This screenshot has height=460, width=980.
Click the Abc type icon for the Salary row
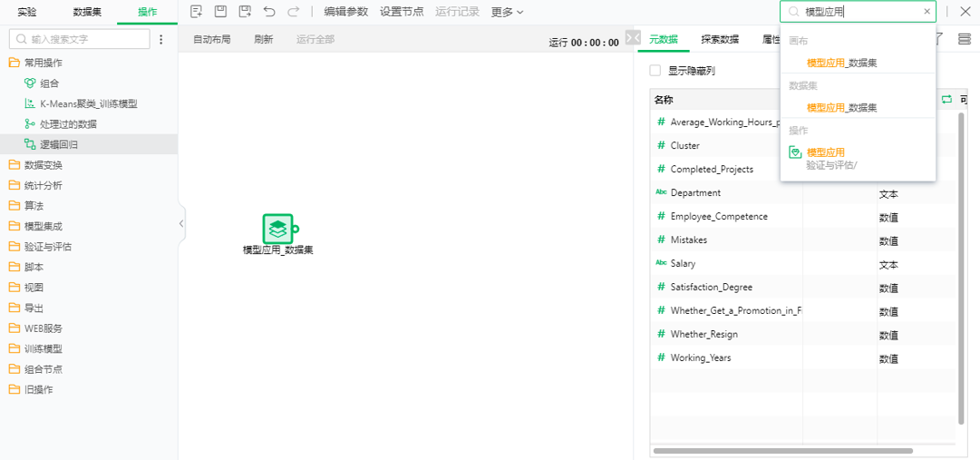click(661, 263)
